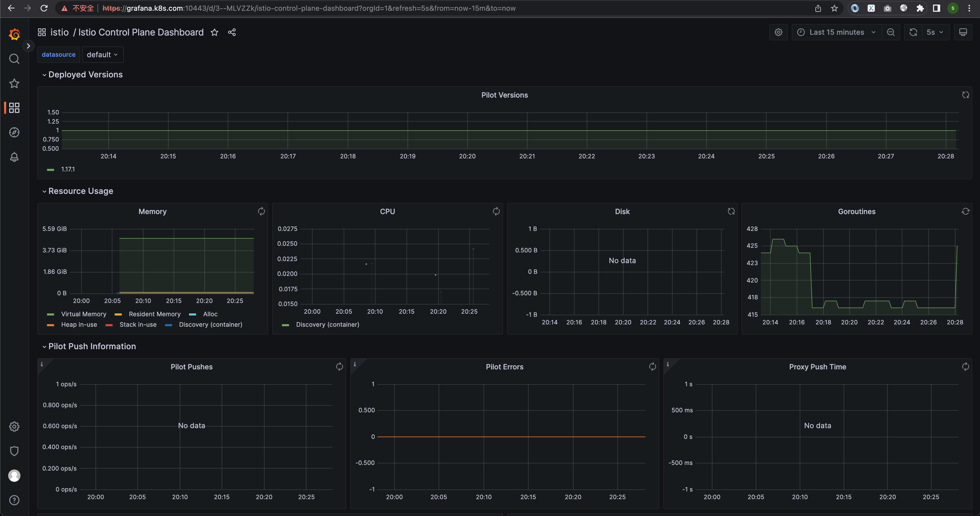Click the Grafana logo home icon
This screenshot has width=980, height=516.
click(15, 34)
